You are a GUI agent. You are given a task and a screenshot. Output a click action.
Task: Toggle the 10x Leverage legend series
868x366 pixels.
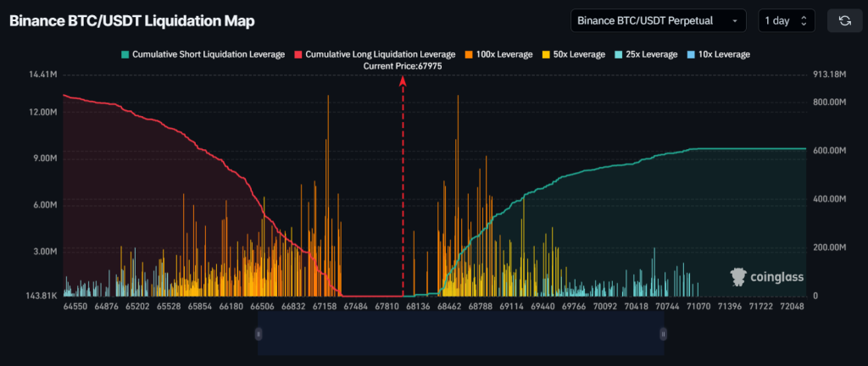click(x=719, y=54)
